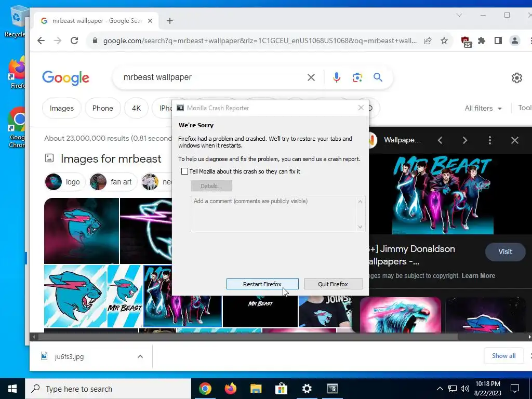Image resolution: width=532 pixels, height=399 pixels.
Task: Open Settings gear from the taskbar
Action: 307,389
